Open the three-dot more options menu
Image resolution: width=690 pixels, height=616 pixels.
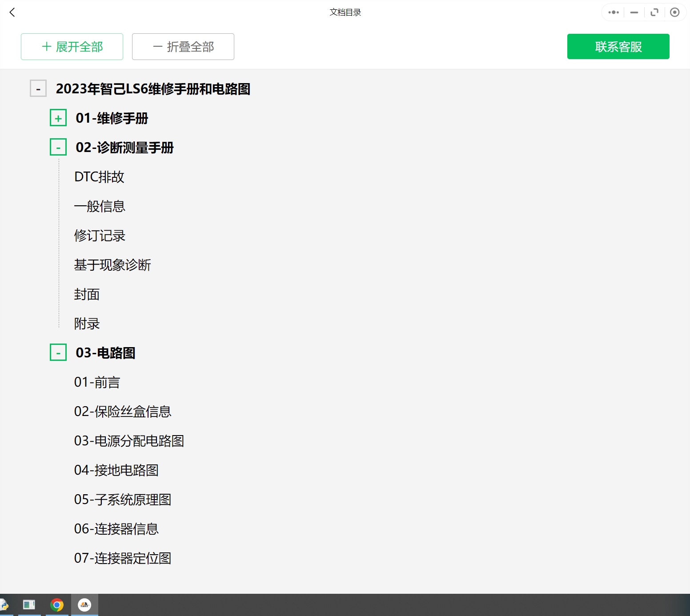(613, 12)
